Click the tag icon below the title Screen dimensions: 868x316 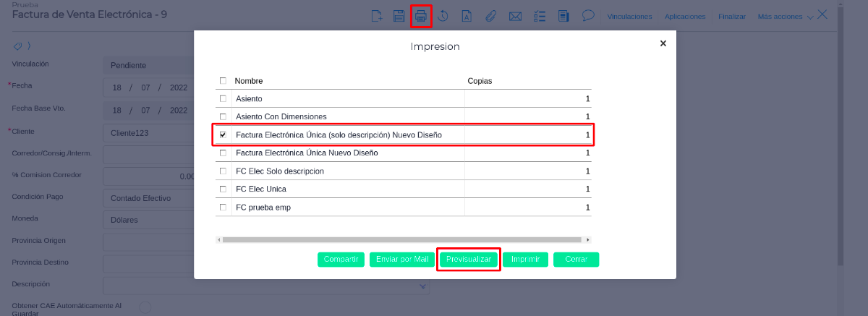pos(17,46)
